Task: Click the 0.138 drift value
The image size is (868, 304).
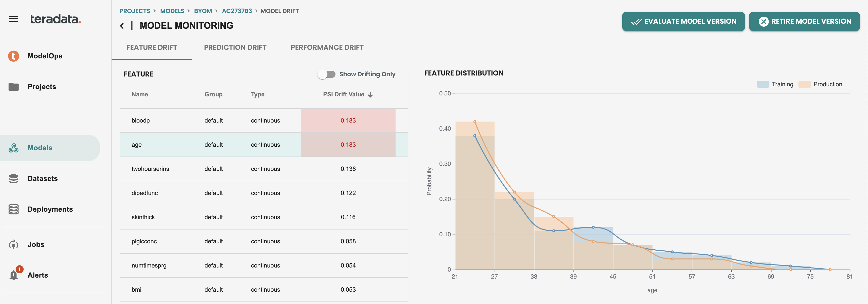Action: click(x=348, y=169)
